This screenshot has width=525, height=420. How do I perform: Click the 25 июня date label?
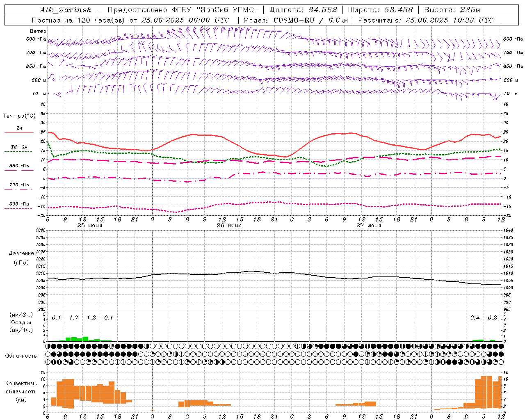90,226
